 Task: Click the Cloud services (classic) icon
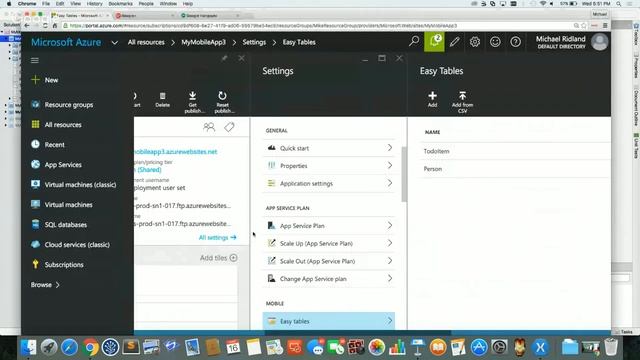pyautogui.click(x=36, y=244)
